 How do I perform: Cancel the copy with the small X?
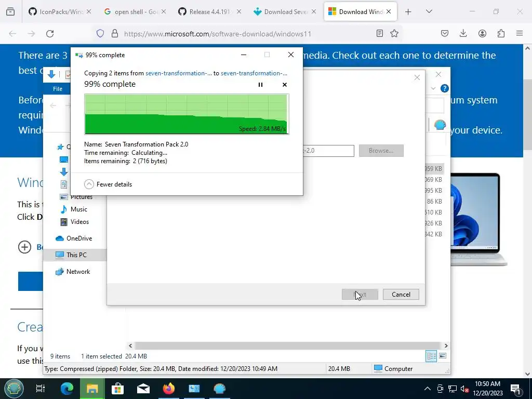pyautogui.click(x=284, y=85)
